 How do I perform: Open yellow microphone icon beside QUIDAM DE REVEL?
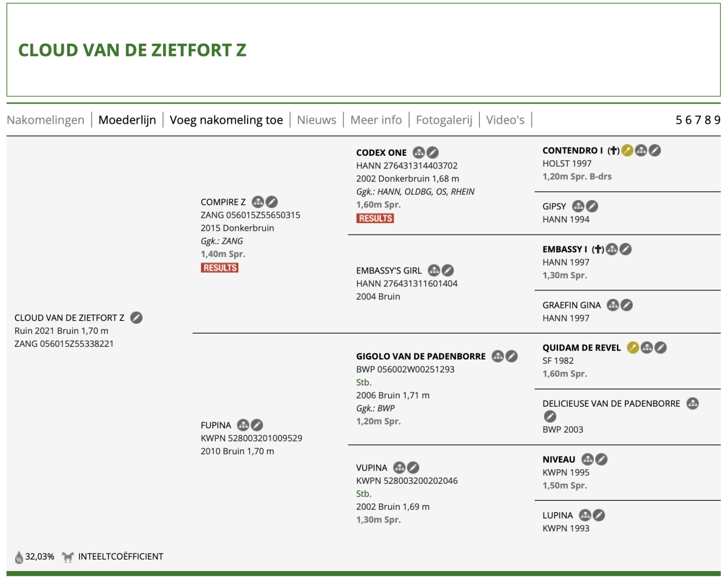pos(633,347)
